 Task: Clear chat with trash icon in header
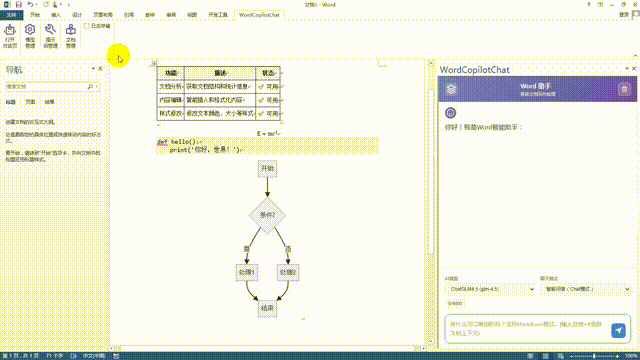click(624, 89)
